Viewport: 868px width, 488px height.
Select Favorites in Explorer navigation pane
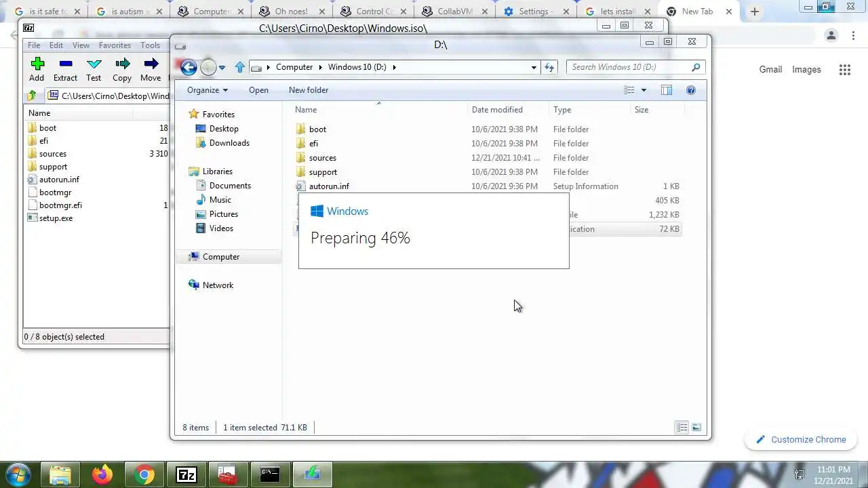click(x=218, y=115)
